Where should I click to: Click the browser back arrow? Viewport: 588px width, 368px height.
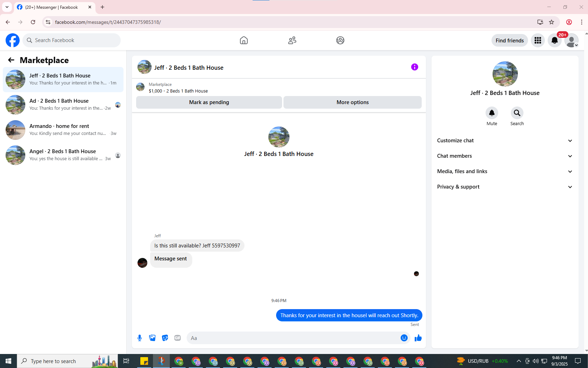(x=8, y=22)
